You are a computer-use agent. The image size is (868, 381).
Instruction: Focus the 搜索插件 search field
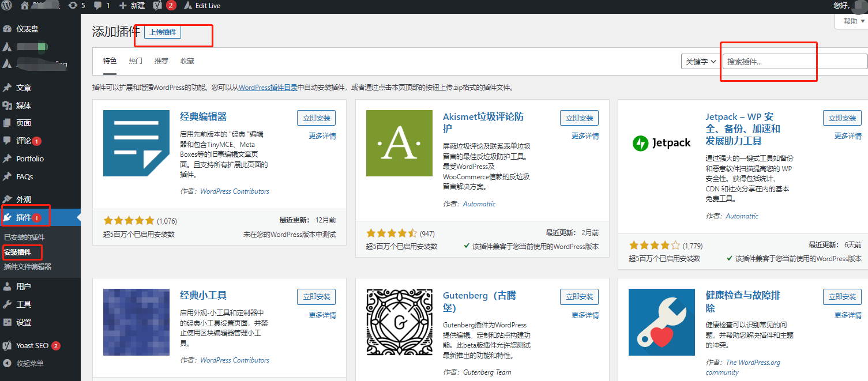(x=795, y=61)
